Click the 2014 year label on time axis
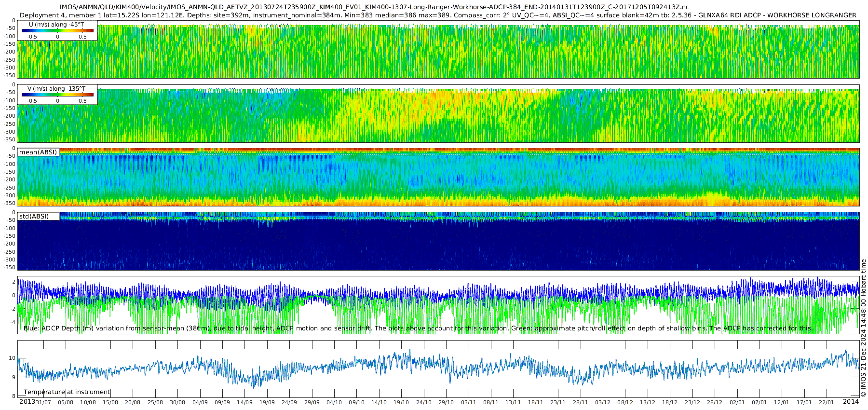 click(851, 402)
